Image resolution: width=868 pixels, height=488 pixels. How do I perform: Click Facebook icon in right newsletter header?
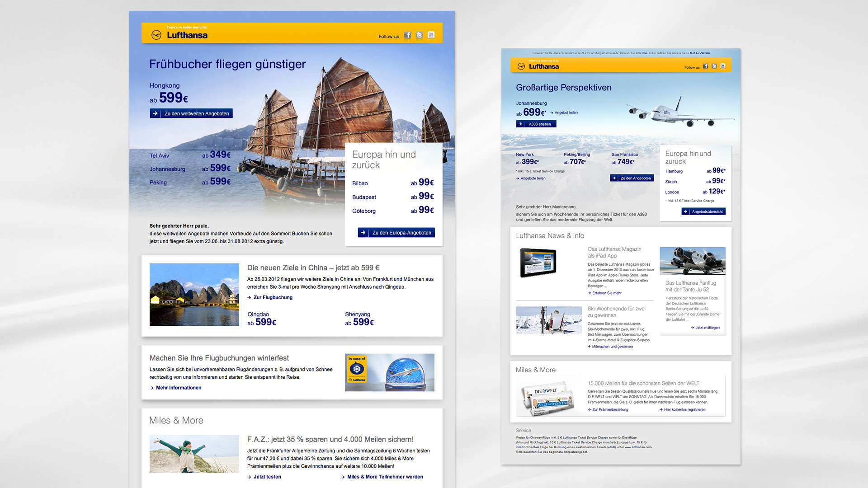705,66
